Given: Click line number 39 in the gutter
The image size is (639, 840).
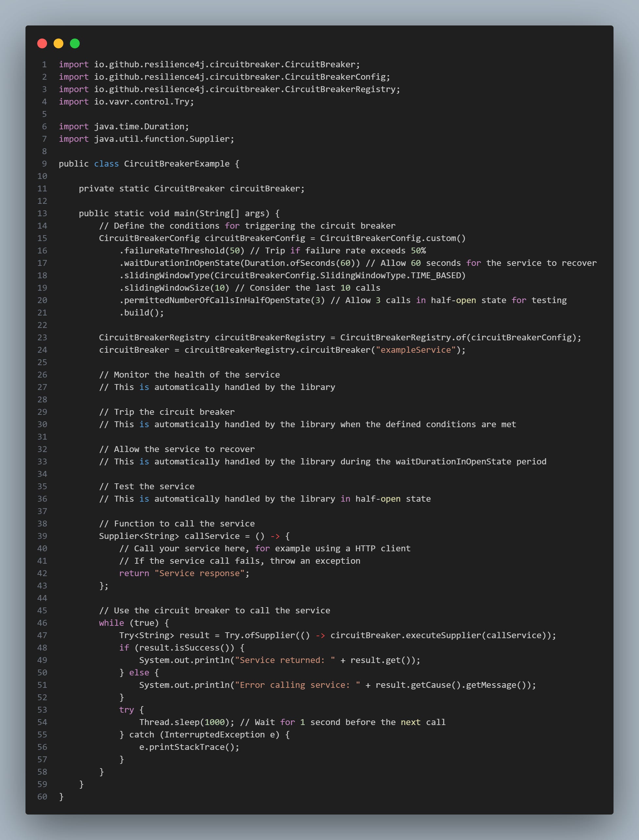Looking at the screenshot, I should pyautogui.click(x=42, y=536).
